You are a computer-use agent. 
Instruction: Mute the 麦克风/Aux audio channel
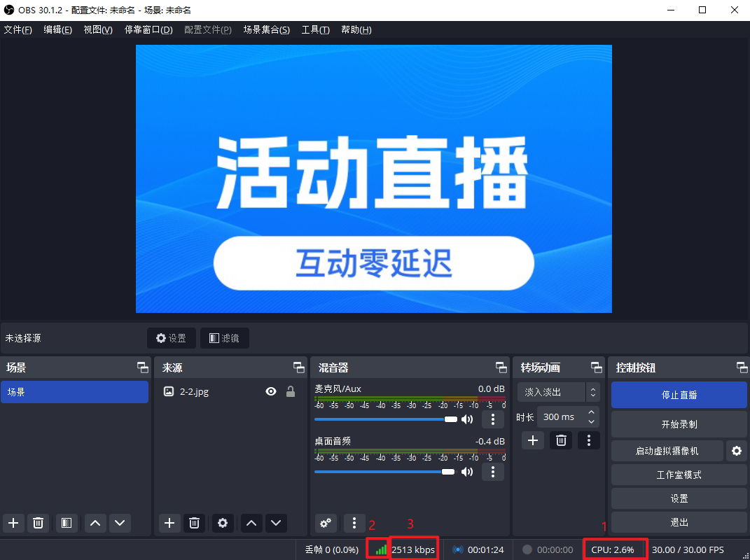tap(467, 419)
